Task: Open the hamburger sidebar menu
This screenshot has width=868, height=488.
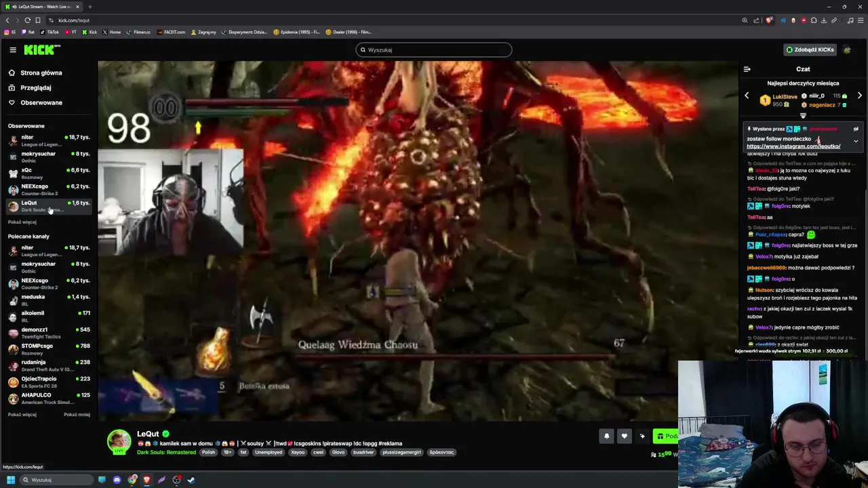Action: pos(13,49)
